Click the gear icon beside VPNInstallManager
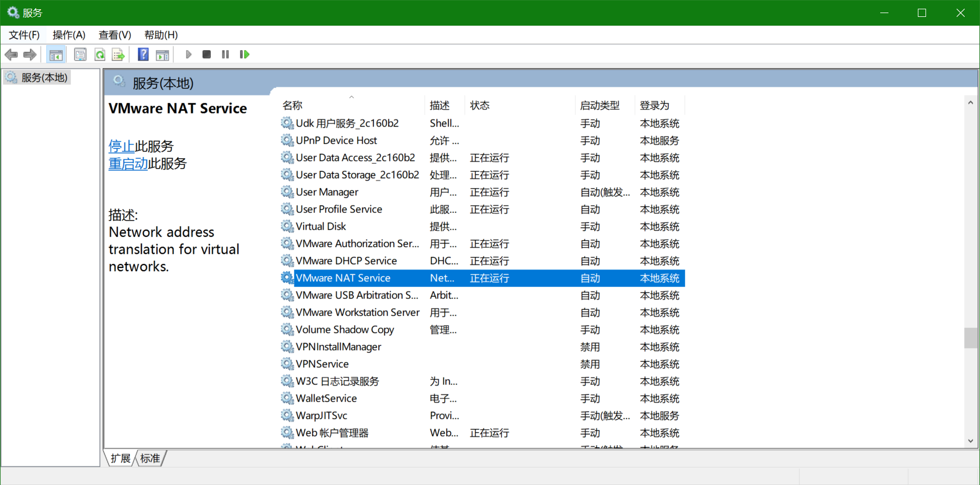This screenshot has height=485, width=980. [287, 347]
